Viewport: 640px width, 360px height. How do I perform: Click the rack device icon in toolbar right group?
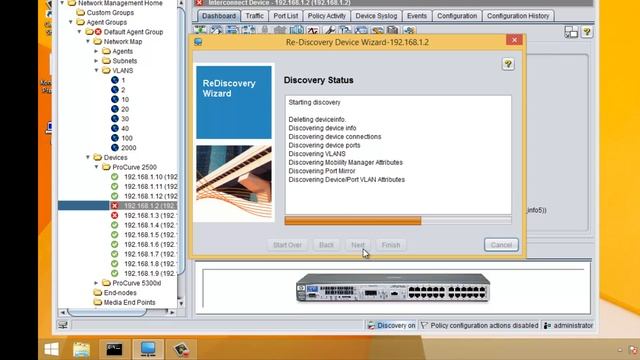[x=392, y=30]
